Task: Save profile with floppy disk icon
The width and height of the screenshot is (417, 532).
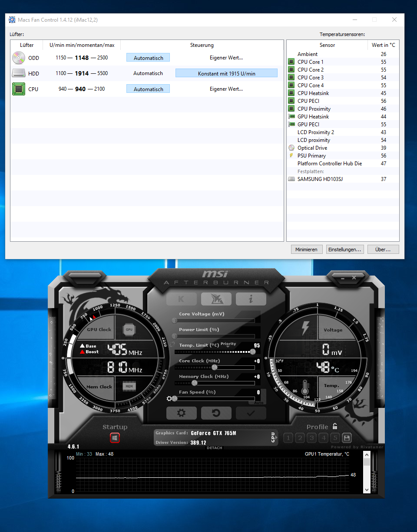Action: coord(347,438)
